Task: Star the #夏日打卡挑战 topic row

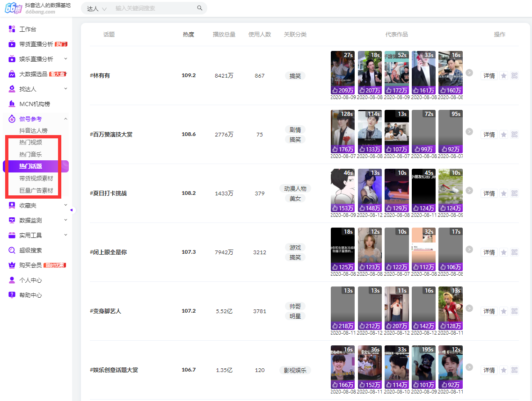Action: point(503,193)
